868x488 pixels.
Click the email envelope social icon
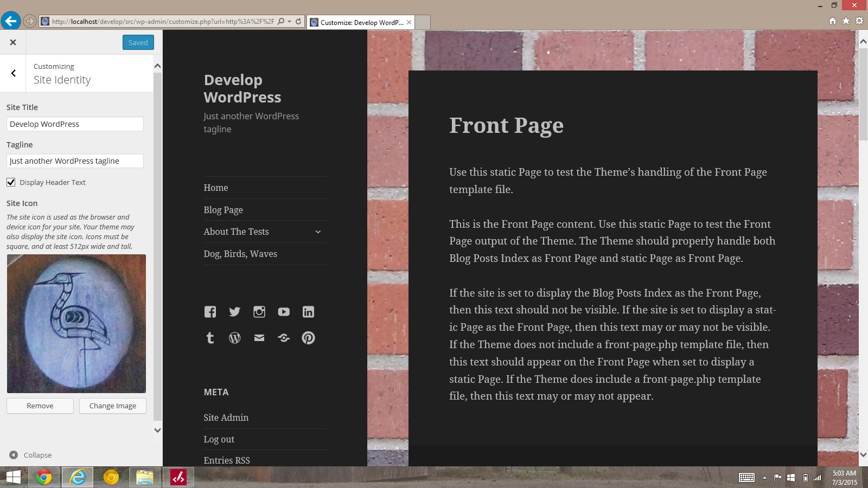click(259, 338)
